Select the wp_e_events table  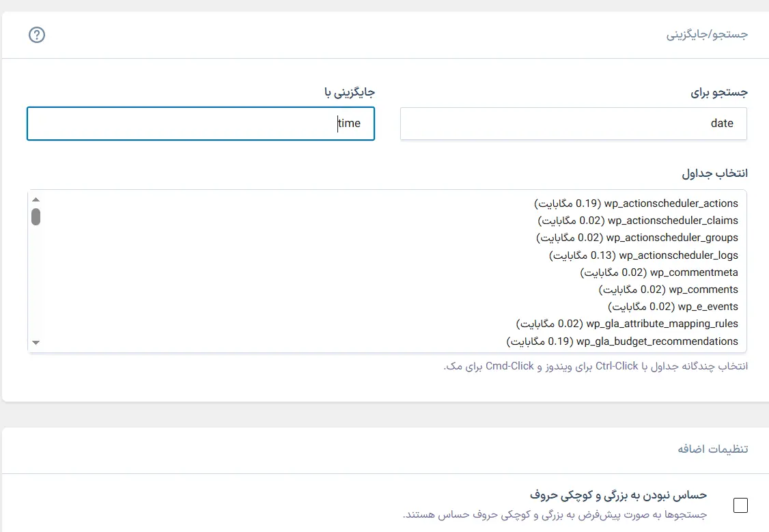click(673, 307)
